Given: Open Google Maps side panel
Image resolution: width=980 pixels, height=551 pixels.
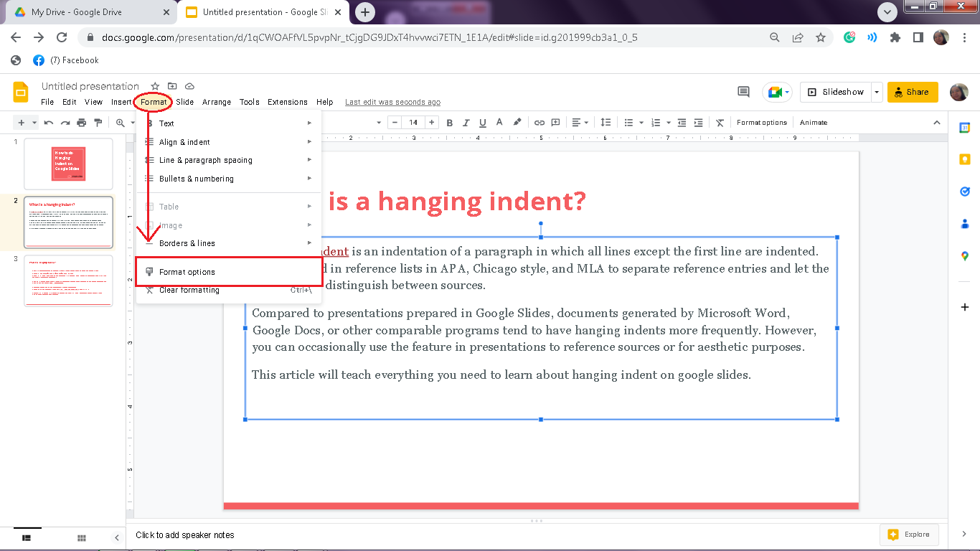Looking at the screenshot, I should pyautogui.click(x=965, y=256).
